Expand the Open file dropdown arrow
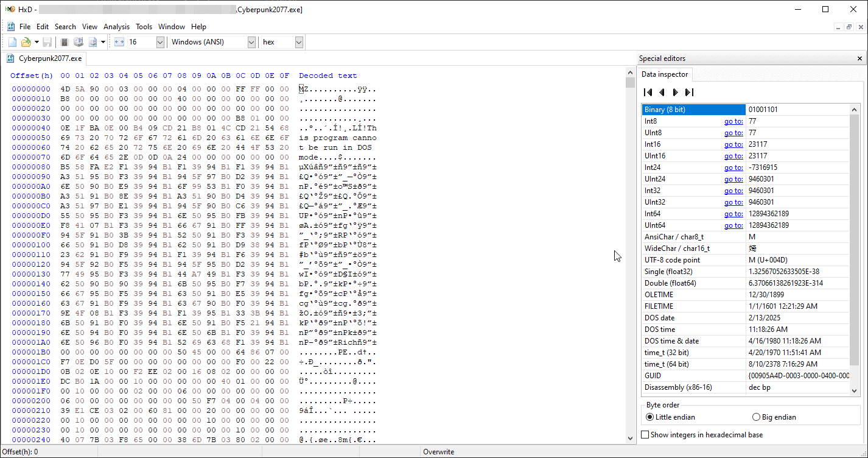Image resolution: width=868 pixels, height=458 pixels. 37,42
